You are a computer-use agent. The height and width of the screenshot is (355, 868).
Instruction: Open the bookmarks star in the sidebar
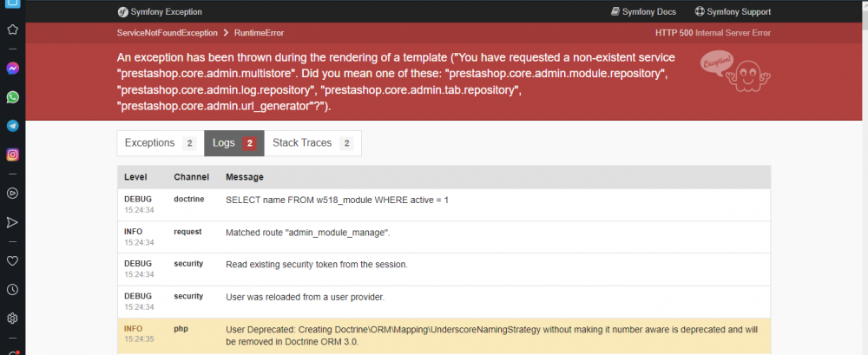[x=12, y=30]
